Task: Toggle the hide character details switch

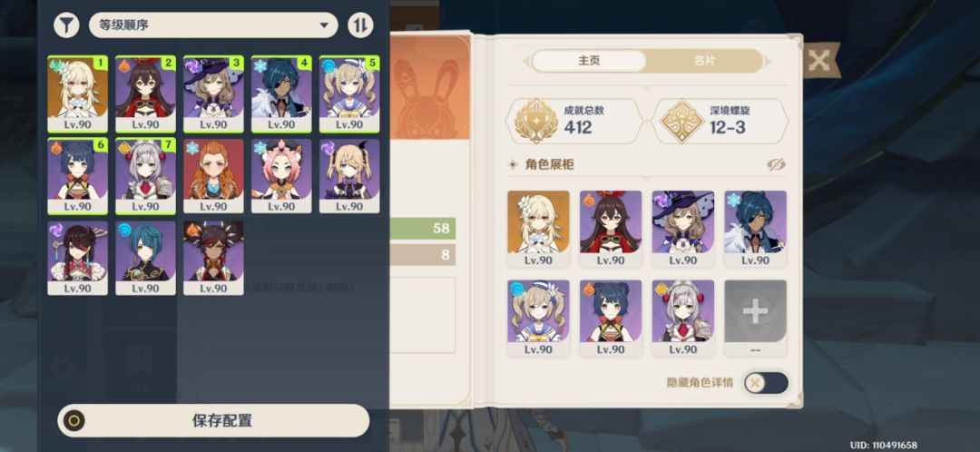Action: (766, 383)
